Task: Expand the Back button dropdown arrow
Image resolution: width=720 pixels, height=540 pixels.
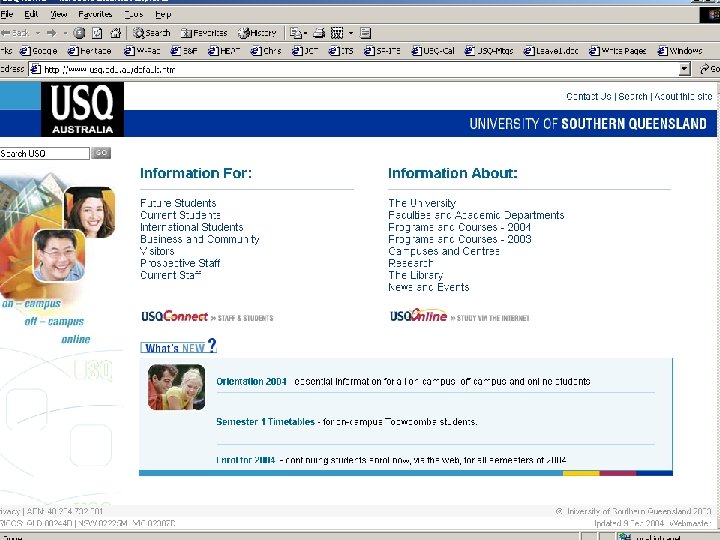Action: 38,33
